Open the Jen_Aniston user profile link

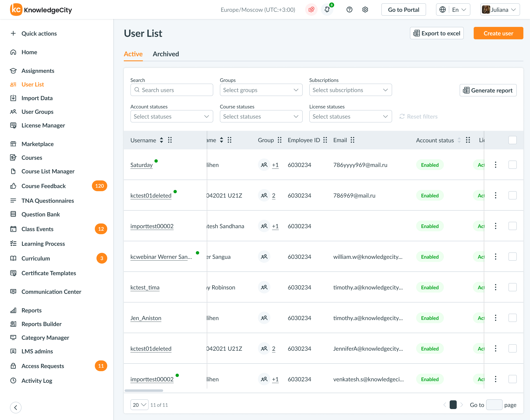tap(146, 318)
